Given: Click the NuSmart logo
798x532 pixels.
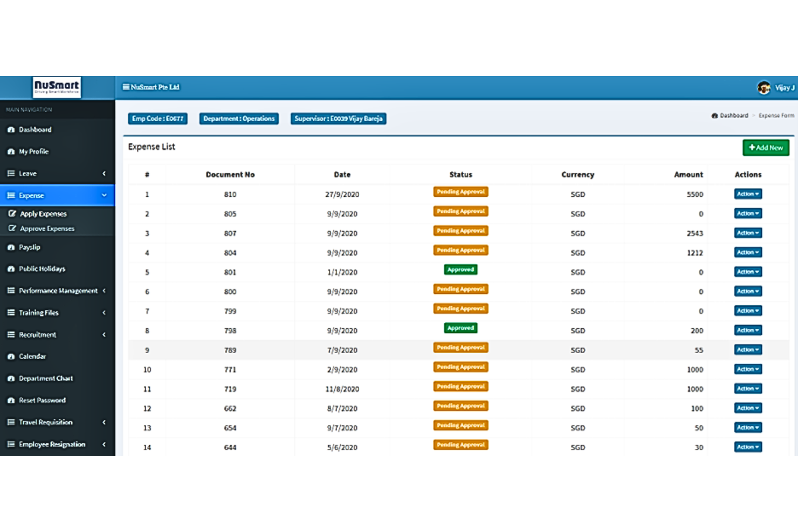Looking at the screenshot, I should click(57, 87).
